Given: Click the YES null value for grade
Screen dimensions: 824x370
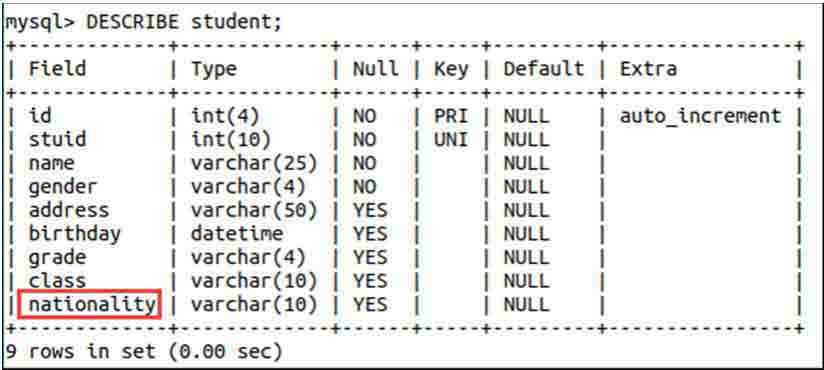Looking at the screenshot, I should [369, 257].
